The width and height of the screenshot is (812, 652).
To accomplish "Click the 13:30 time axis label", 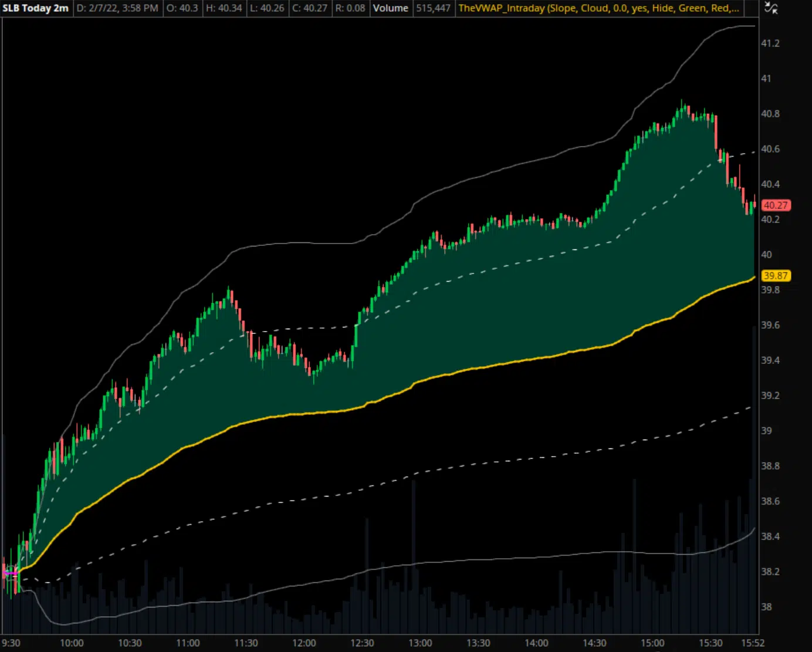I will tap(478, 643).
